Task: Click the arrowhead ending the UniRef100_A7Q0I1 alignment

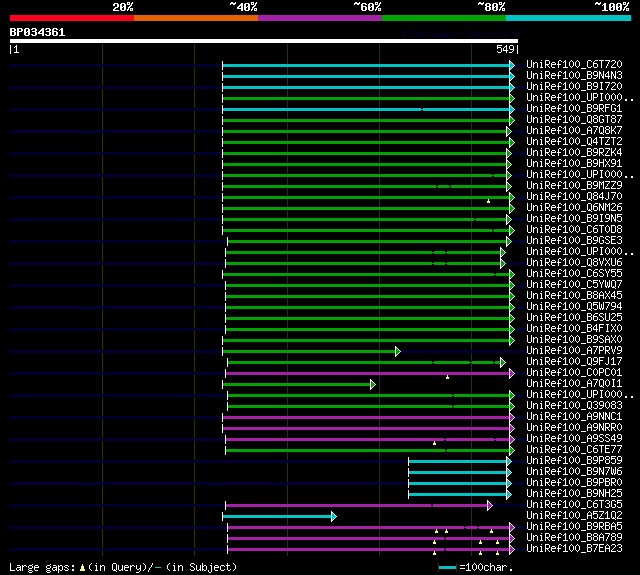Action: 372,384
